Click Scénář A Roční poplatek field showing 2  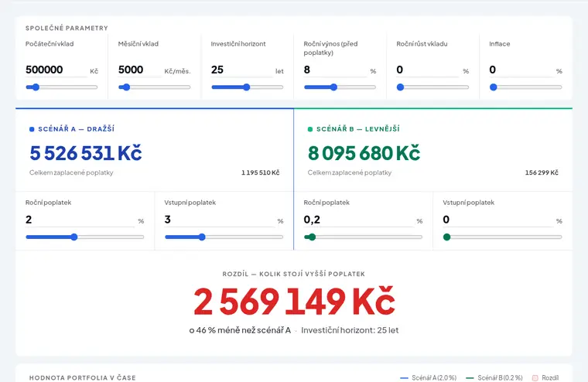click(x=80, y=220)
